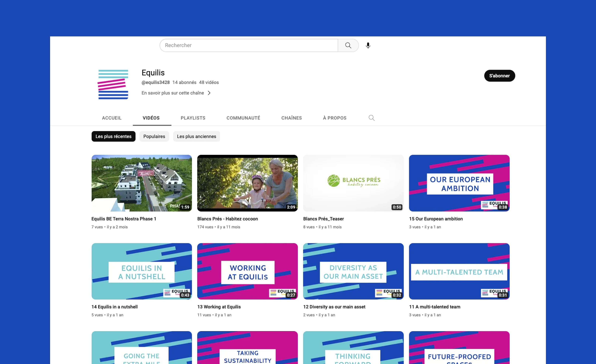Click title "14 Equilis in a nutshell"

pos(114,307)
